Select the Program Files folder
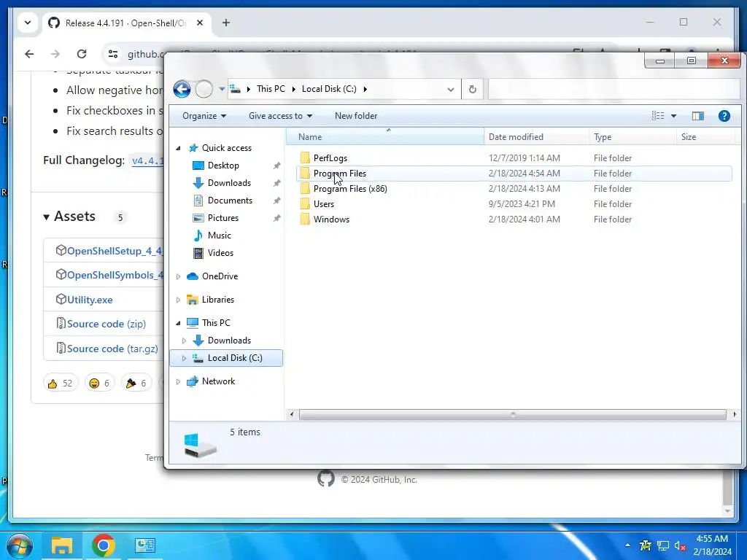747x560 pixels. coord(514,174)
